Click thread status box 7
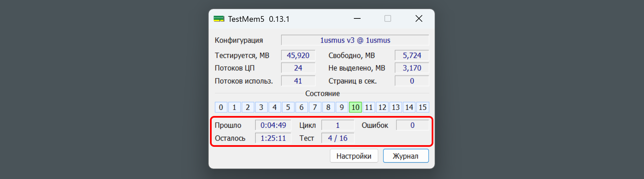This screenshot has height=179, width=644. tap(315, 107)
